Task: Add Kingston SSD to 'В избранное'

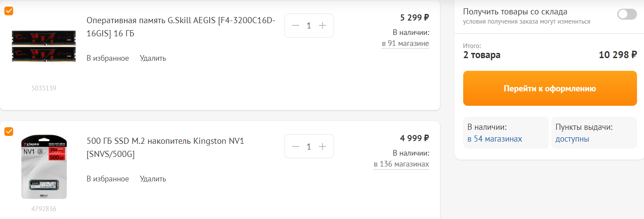Action: tap(108, 179)
